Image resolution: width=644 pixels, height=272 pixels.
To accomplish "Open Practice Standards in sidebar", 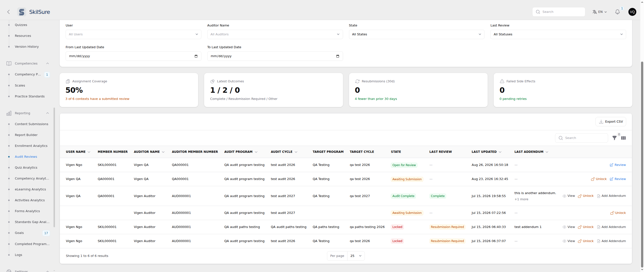I will tap(30, 96).
